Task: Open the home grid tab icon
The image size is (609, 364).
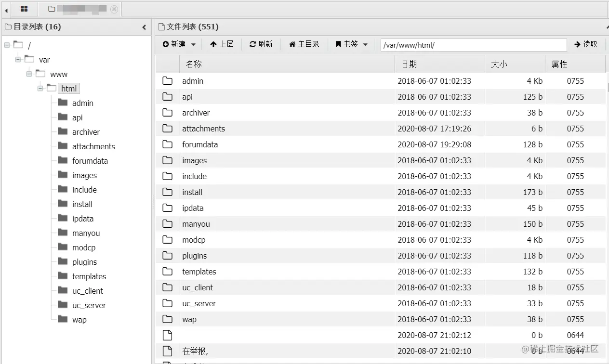Action: click(24, 9)
